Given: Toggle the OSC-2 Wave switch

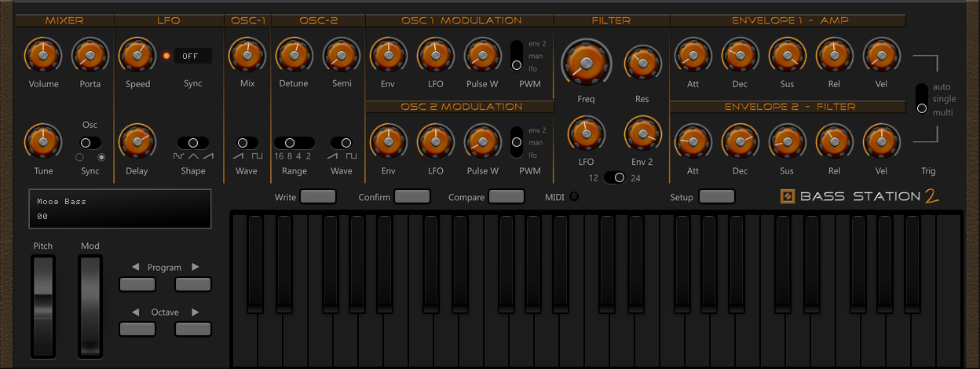Looking at the screenshot, I should 341,143.
